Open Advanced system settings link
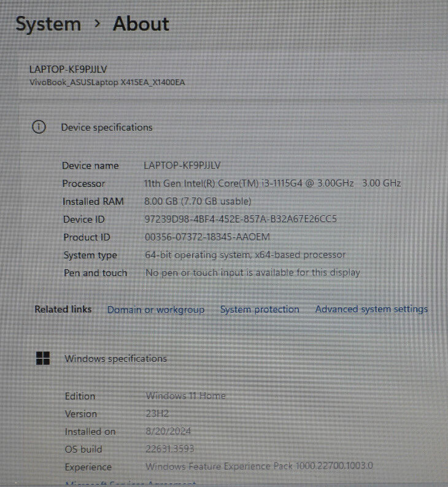 click(x=371, y=309)
